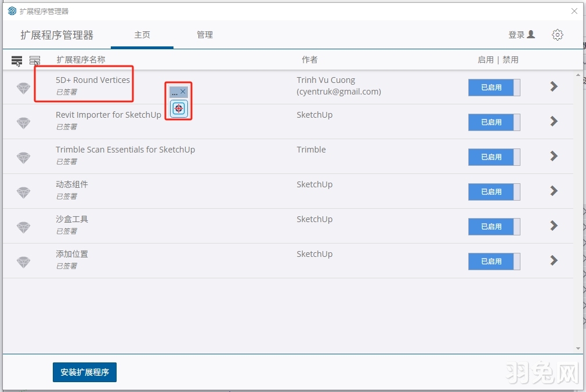Expand details for Trimble Scan Essentials
The image size is (586, 392).
tap(554, 156)
